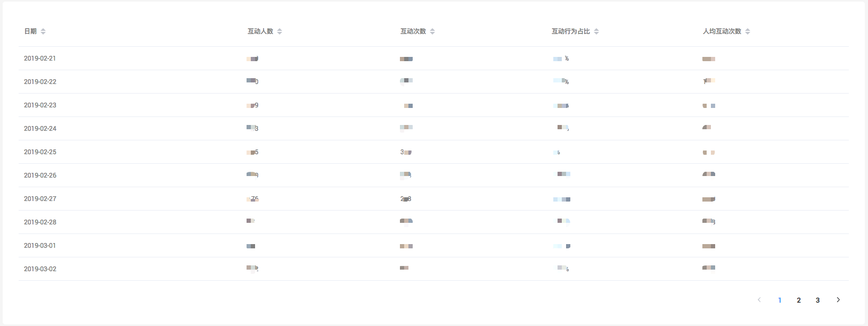Image resolution: width=868 pixels, height=326 pixels.
Task: Choose the row dated 2019-02-23
Action: [x=40, y=105]
